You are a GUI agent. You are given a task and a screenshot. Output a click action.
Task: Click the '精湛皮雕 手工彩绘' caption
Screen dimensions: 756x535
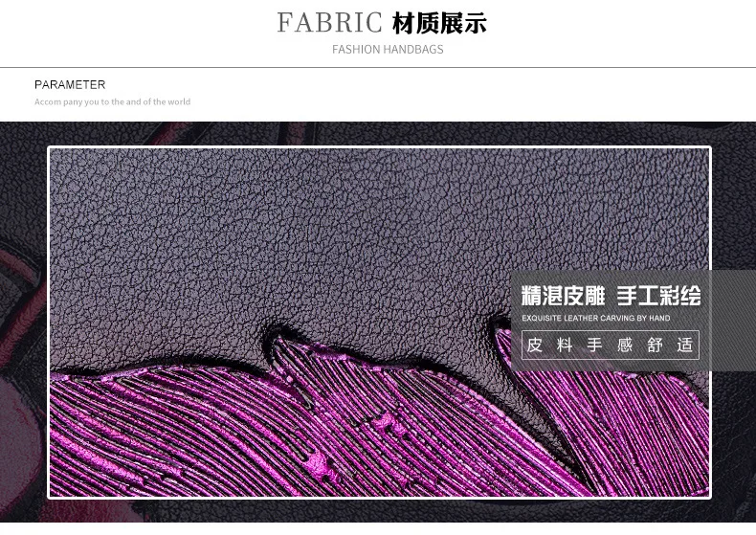(611, 296)
